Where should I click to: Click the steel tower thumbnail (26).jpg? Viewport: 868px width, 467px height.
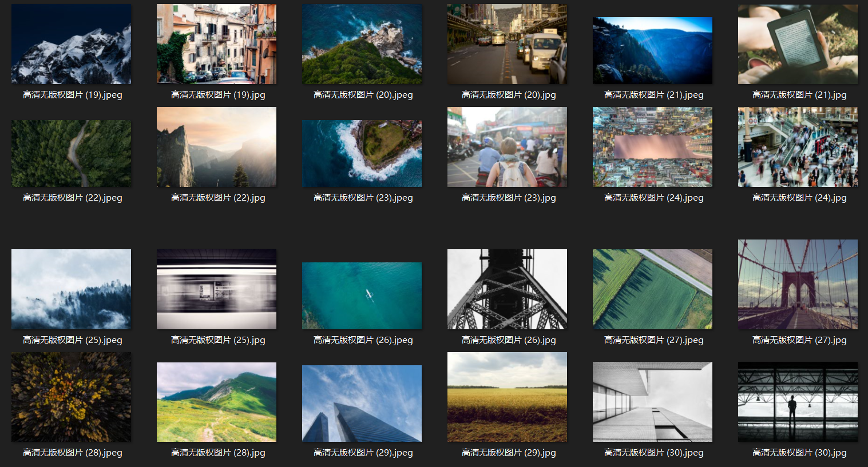tap(507, 289)
